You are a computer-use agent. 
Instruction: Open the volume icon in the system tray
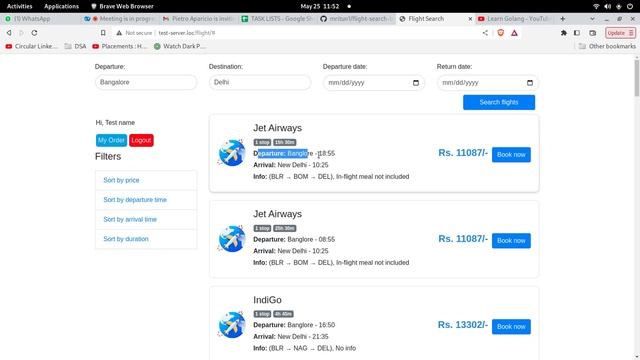(607, 6)
